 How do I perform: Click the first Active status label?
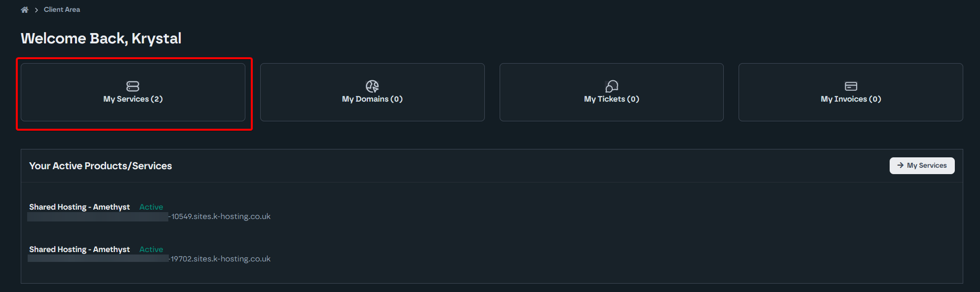[x=151, y=207]
